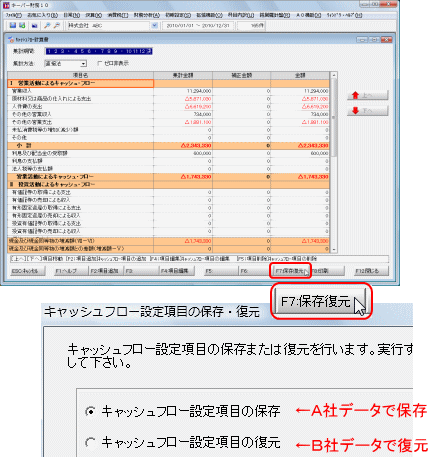This screenshot has width=430, height=457.
Task: Click the dark folder icon in toolbar
Action: (x=34, y=25)
